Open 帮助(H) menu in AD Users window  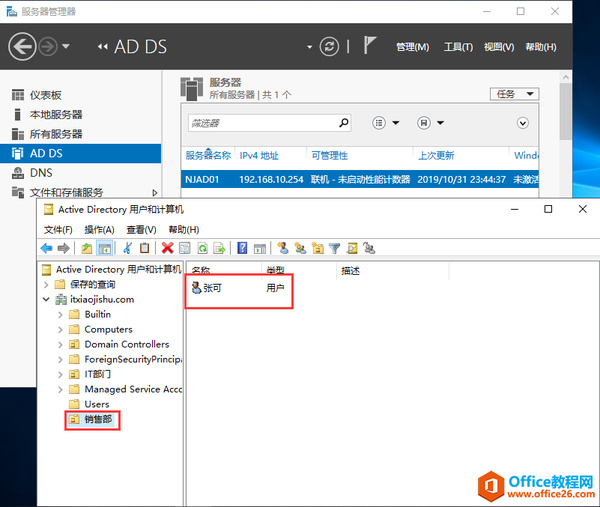pyautogui.click(x=184, y=230)
